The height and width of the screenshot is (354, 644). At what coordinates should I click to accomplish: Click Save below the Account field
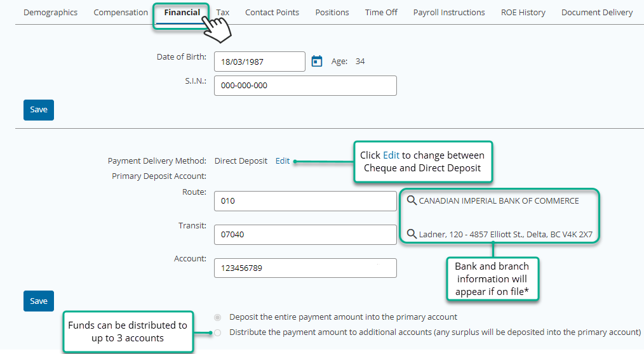tap(39, 301)
